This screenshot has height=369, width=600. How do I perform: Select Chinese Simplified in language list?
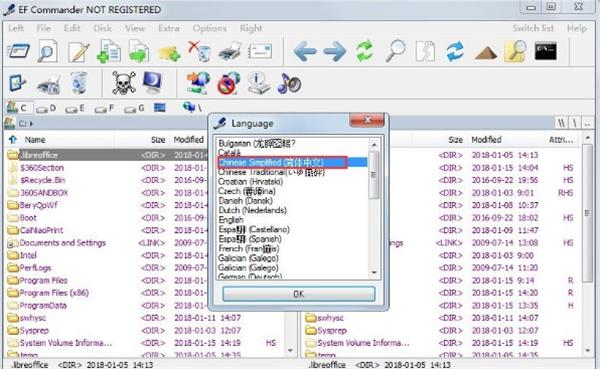tap(292, 162)
